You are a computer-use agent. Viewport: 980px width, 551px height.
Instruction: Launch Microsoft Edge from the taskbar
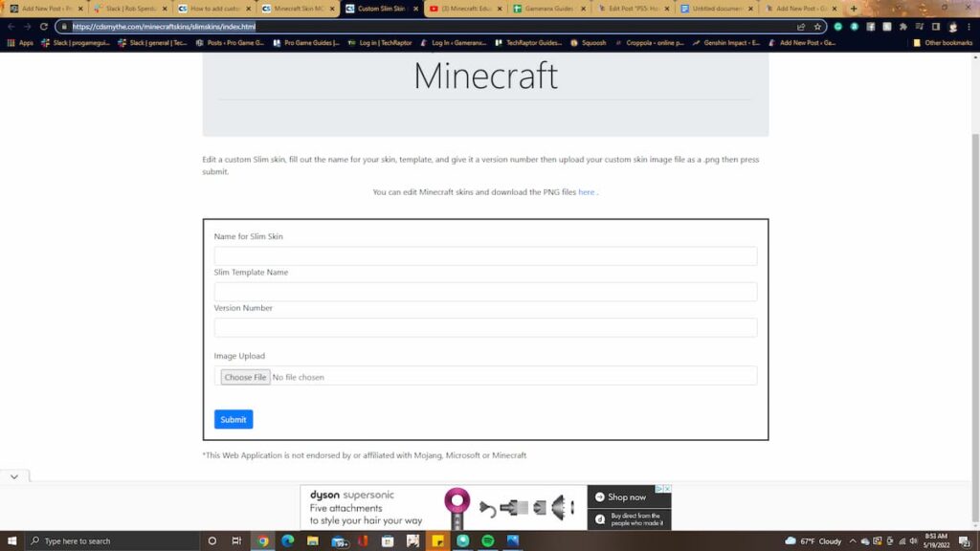coord(287,541)
